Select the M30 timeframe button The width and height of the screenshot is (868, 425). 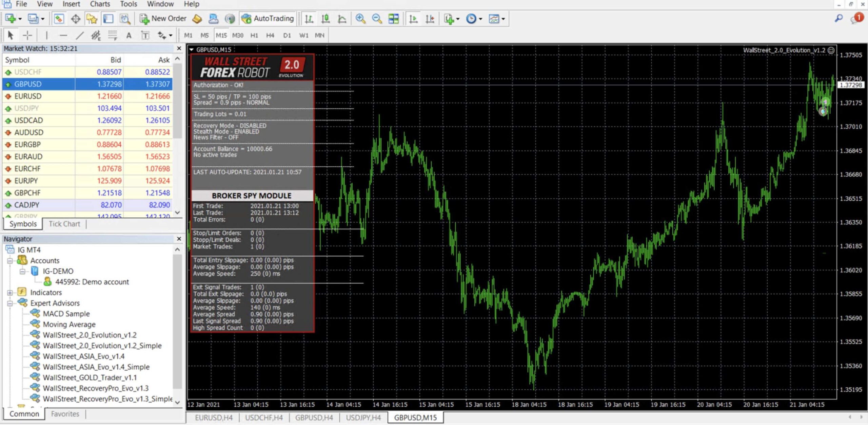238,35
